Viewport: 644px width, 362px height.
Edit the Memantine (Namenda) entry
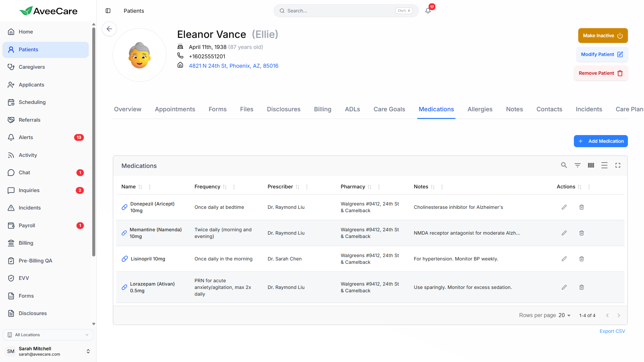point(564,233)
